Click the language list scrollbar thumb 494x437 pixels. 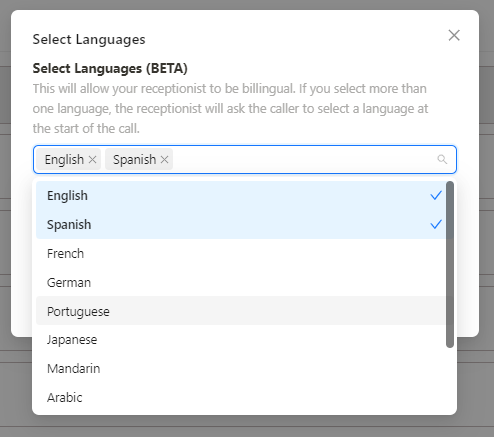click(450, 264)
